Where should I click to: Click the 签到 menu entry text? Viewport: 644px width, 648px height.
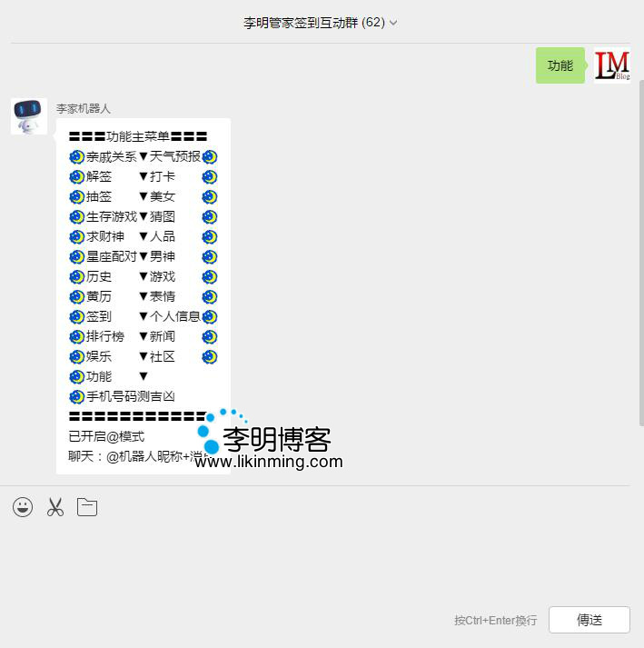99,316
